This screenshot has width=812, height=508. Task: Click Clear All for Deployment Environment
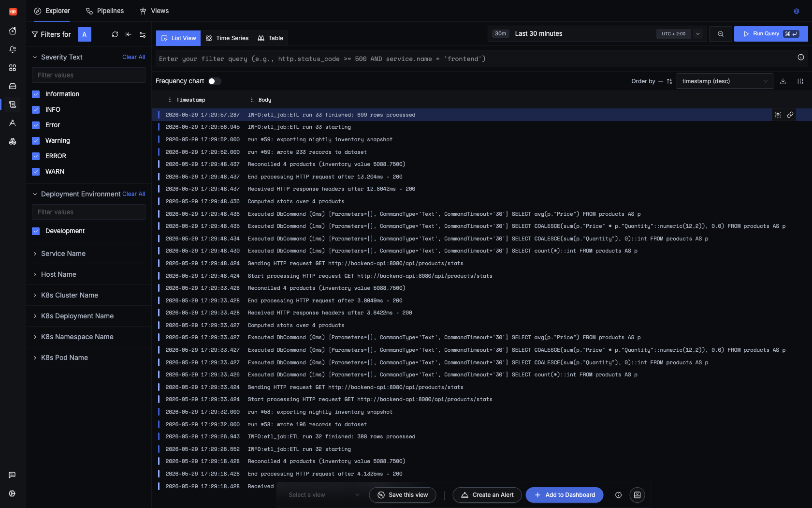pyautogui.click(x=133, y=194)
